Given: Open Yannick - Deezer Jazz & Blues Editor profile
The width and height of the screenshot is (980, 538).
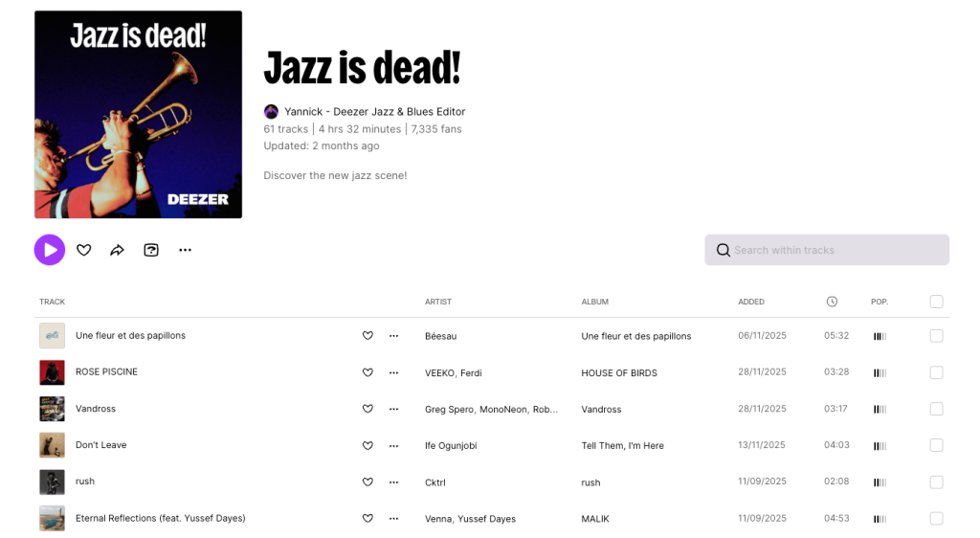Looking at the screenshot, I should tap(375, 112).
